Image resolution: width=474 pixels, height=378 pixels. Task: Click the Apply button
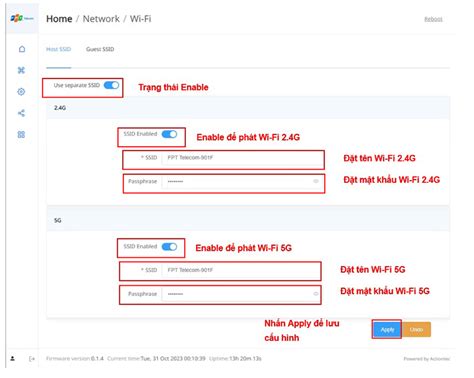tap(387, 329)
